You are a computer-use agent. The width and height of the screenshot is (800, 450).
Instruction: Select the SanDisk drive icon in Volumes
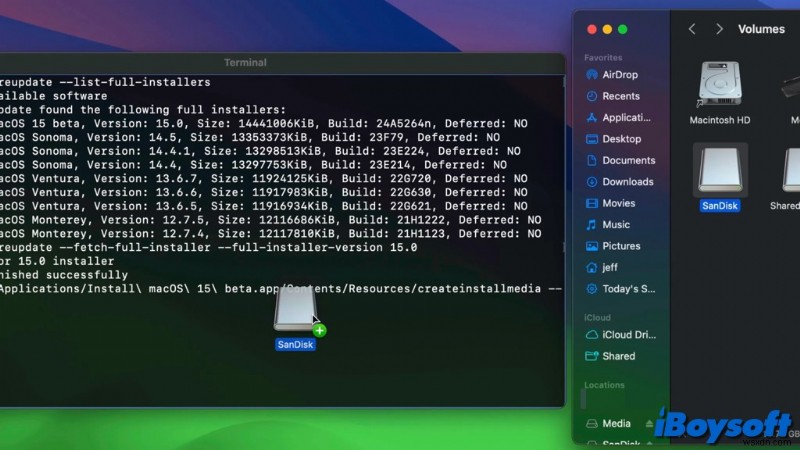(720, 170)
